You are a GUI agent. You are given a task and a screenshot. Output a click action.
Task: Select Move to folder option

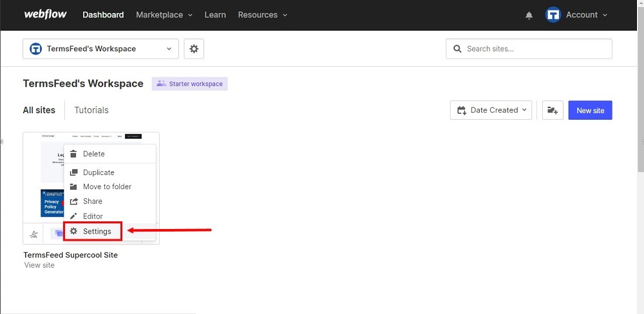pos(109,187)
